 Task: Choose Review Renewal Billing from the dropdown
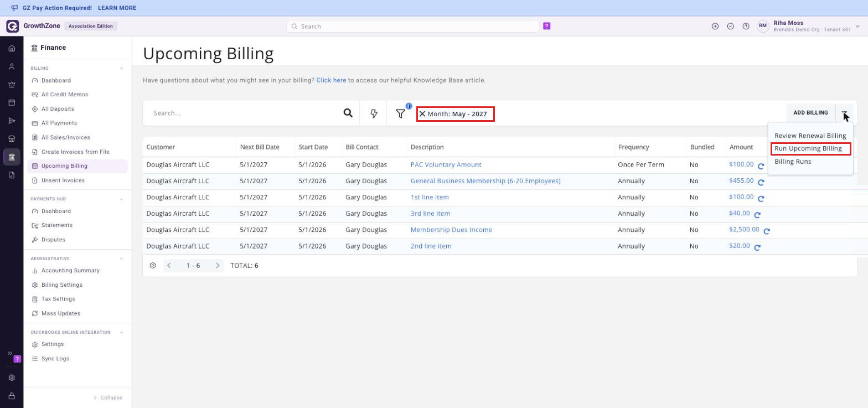pyautogui.click(x=810, y=136)
